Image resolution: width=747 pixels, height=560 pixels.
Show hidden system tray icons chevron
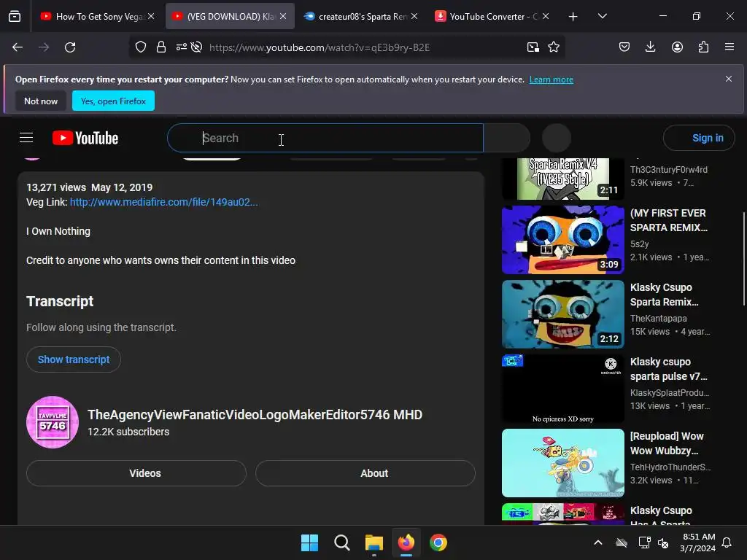click(598, 542)
